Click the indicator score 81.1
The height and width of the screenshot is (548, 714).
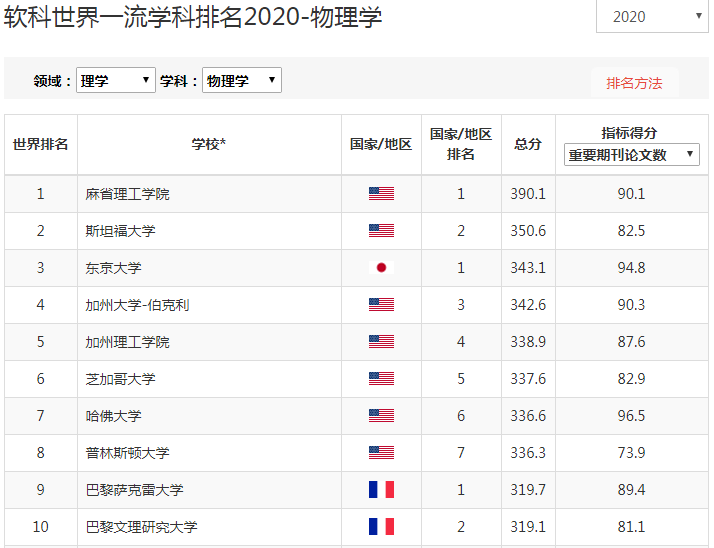click(631, 527)
